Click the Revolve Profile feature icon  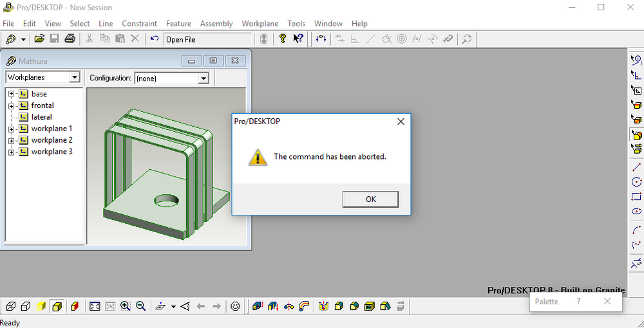coord(289,306)
